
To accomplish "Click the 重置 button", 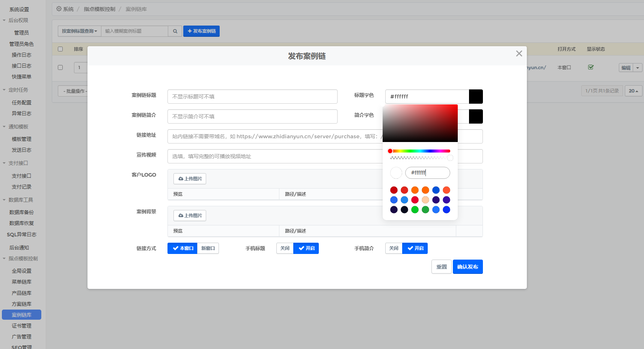I will click(442, 267).
